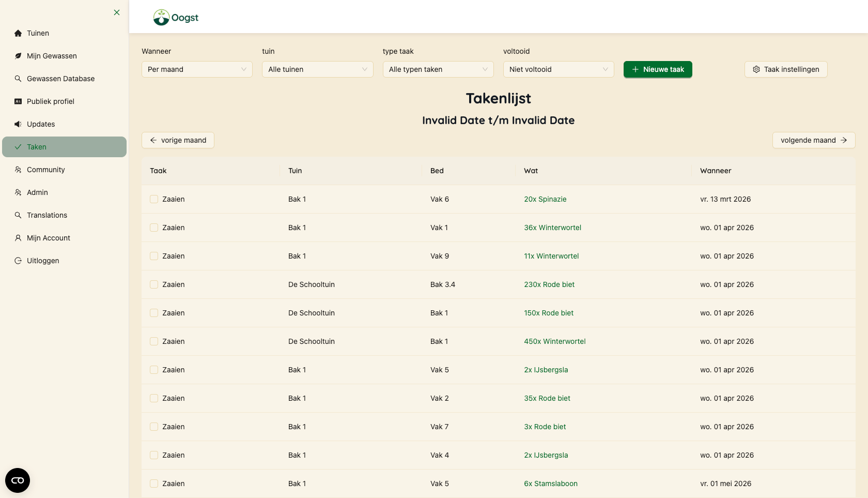Navigate to Mijn Account

click(64, 238)
